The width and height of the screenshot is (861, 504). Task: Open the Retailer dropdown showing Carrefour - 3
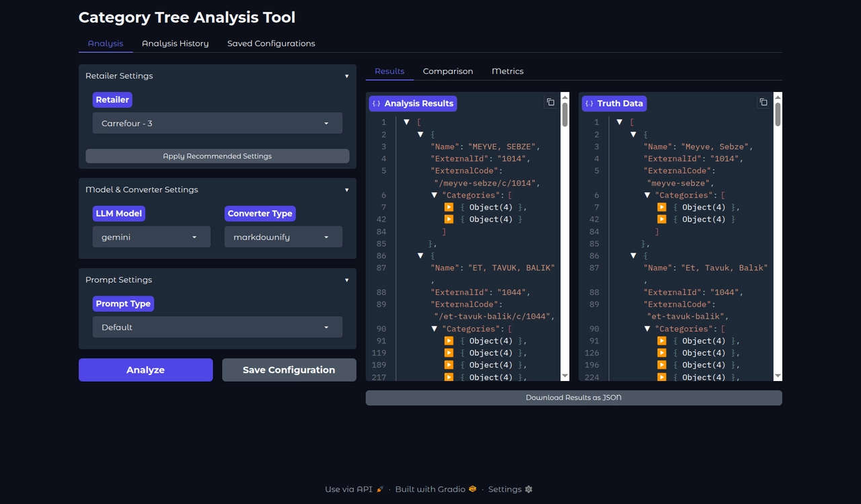coord(217,123)
